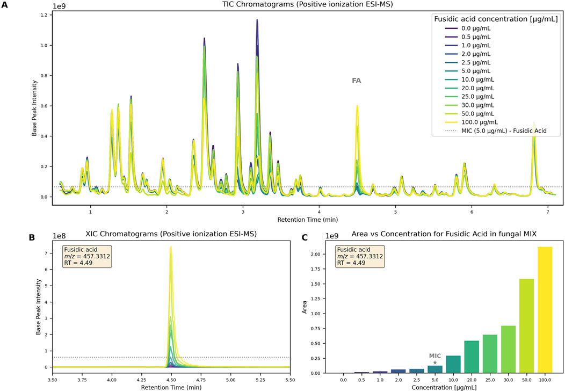Image resolution: width=565 pixels, height=392 pixels.
Task: Click the "Area vs Concentration for Fusidic Acid in fungal MIX" title
Action: [x=444, y=234]
